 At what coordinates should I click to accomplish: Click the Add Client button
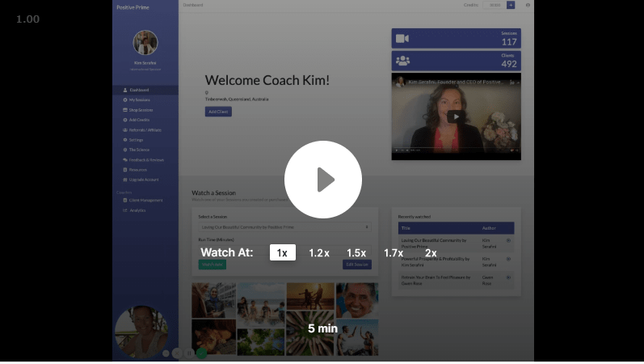click(218, 112)
